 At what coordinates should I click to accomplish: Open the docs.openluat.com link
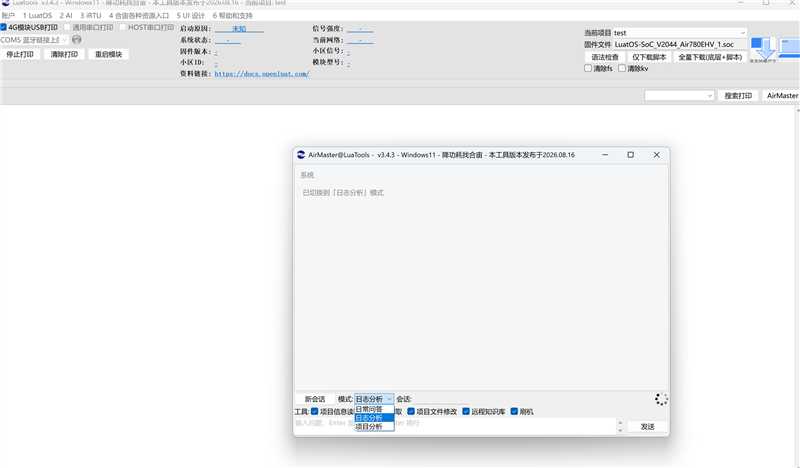[262, 73]
